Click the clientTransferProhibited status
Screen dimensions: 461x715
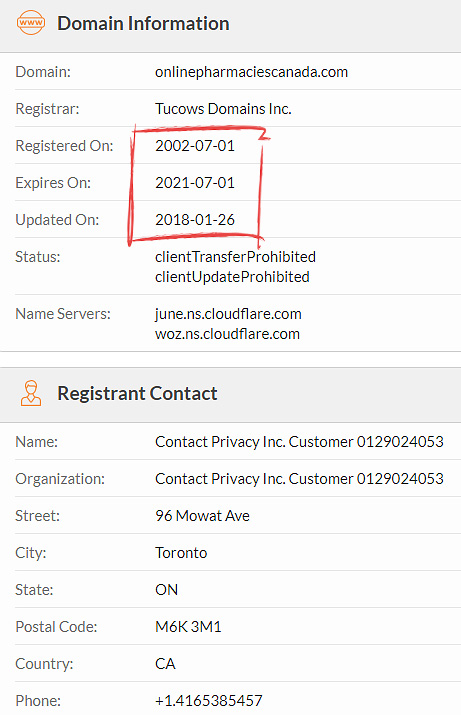point(235,257)
